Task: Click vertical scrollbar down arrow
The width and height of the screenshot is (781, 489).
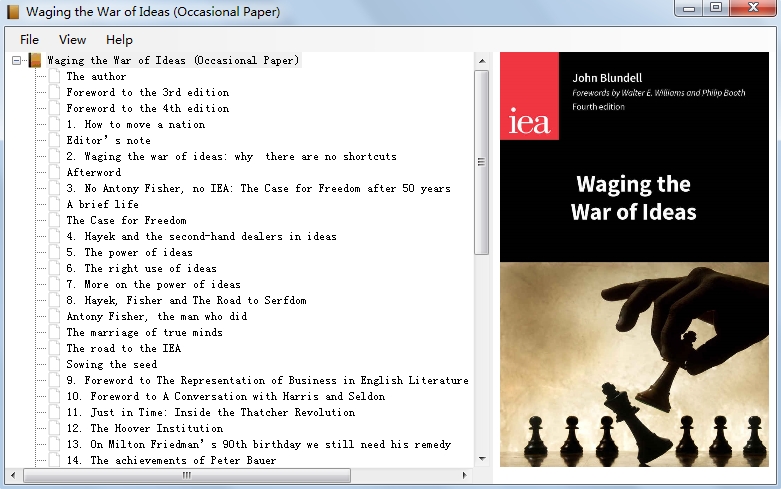Action: pyautogui.click(x=482, y=459)
